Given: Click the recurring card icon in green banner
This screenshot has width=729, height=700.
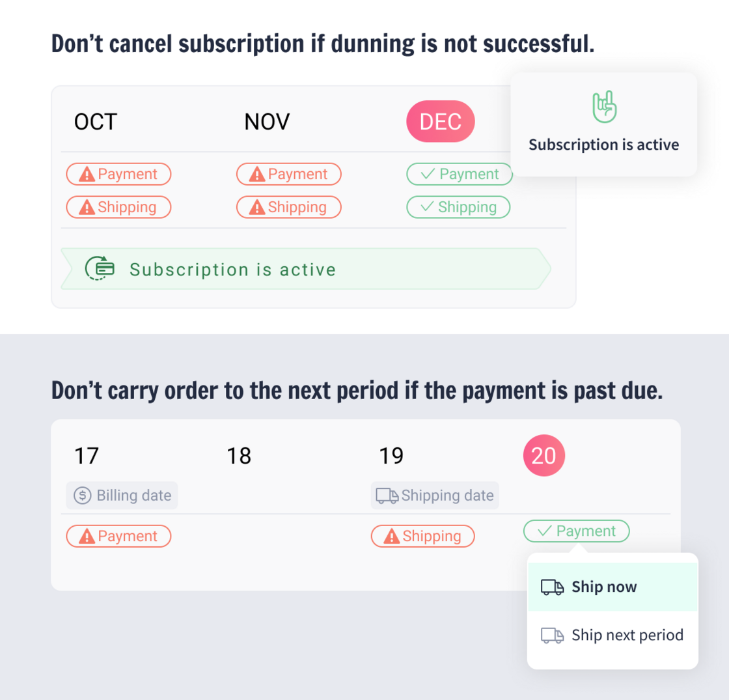Looking at the screenshot, I should point(100,268).
